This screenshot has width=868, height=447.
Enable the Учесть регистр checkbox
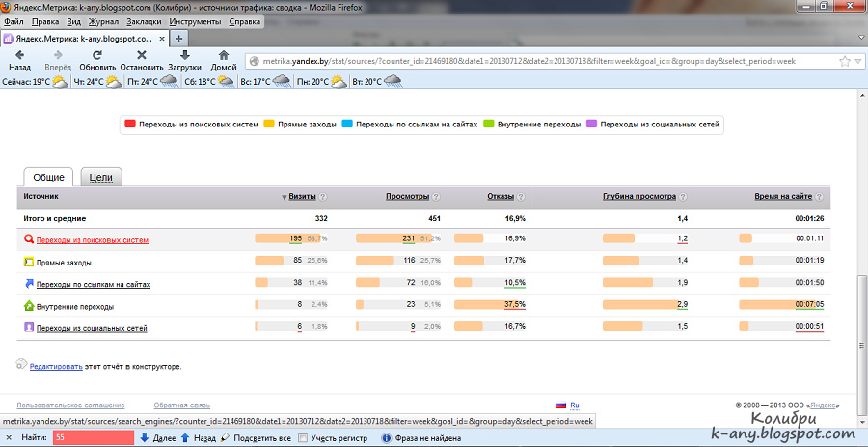point(303,438)
